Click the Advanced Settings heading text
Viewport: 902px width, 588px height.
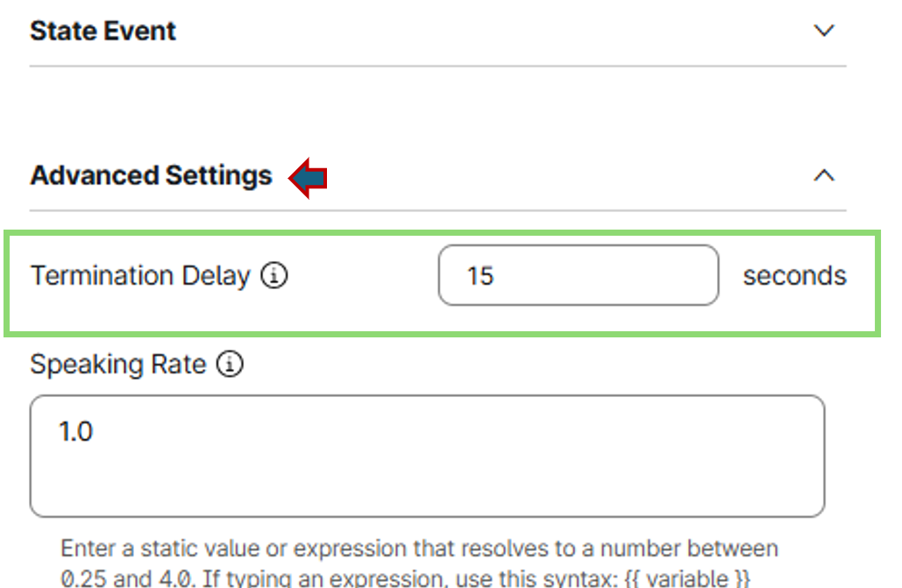click(x=151, y=175)
